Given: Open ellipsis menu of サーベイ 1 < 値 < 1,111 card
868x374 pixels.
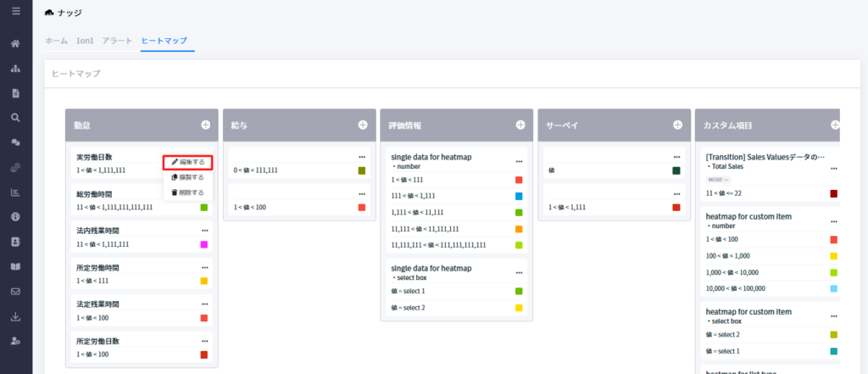Looking at the screenshot, I should point(676,194).
